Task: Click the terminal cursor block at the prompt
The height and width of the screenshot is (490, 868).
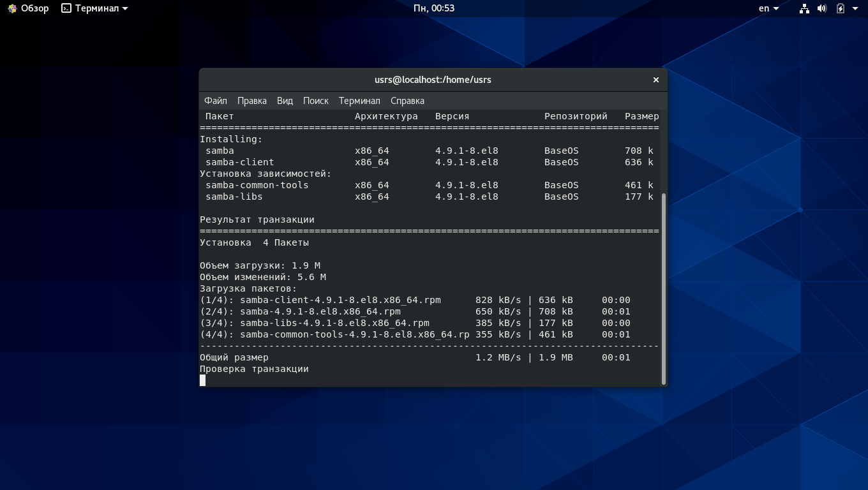Action: click(203, 380)
